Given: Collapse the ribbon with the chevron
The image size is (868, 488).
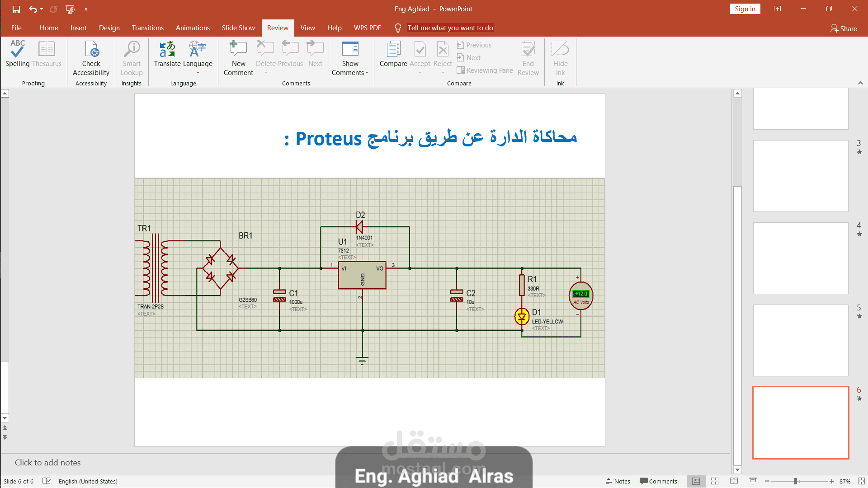Looking at the screenshot, I should [860, 83].
